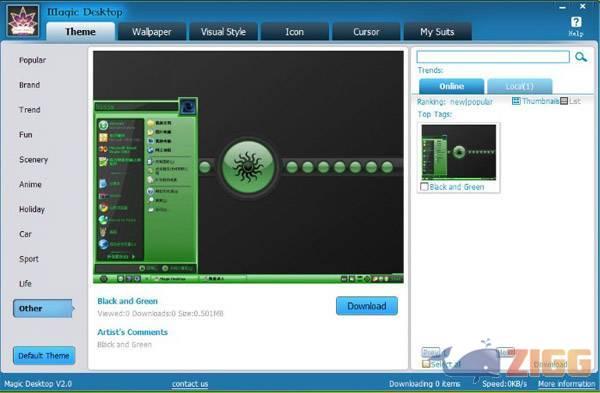Switch to List view icon
Screen dimensions: 600x393
tap(564, 101)
